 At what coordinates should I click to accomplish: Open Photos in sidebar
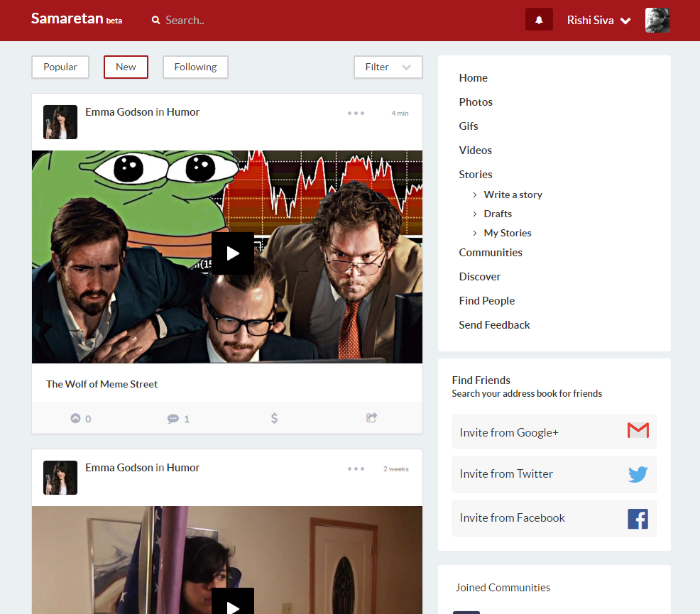[x=476, y=102]
